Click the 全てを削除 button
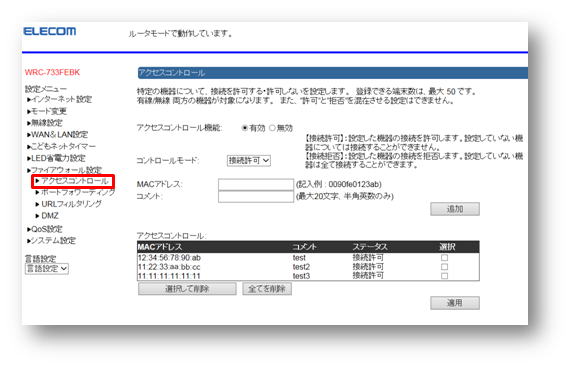Image resolution: width=570 pixels, height=367 pixels. pos(267,289)
